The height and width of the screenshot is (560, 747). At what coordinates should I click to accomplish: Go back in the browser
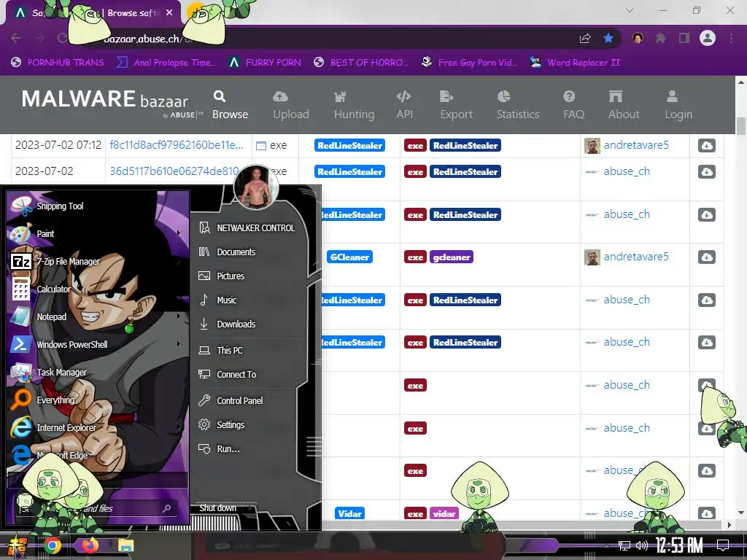click(x=16, y=38)
